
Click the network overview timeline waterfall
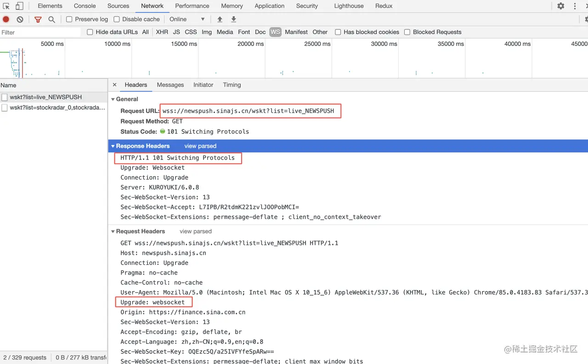coord(294,58)
